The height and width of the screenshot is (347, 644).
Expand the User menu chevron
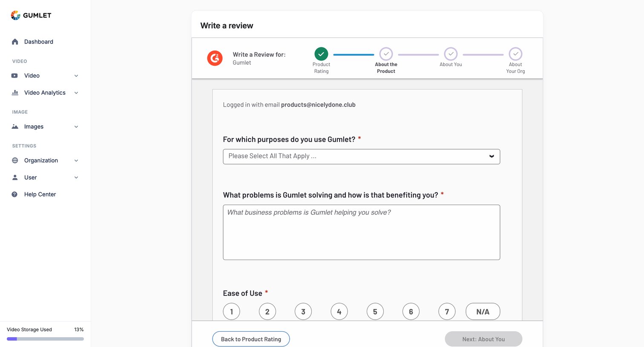(76, 177)
